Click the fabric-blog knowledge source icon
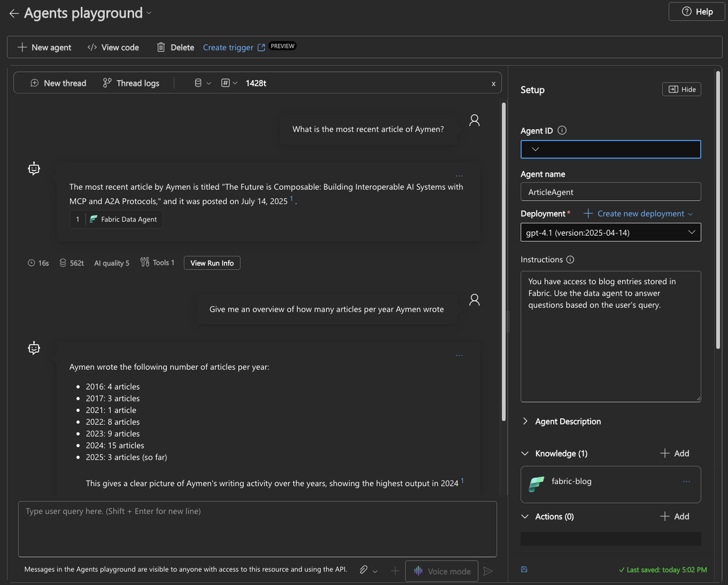The image size is (728, 585). pyautogui.click(x=536, y=484)
